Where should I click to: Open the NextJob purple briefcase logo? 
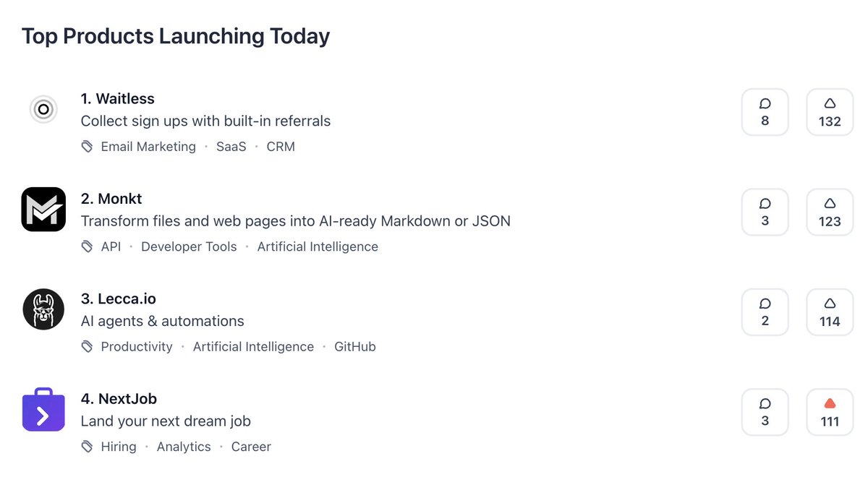click(43, 409)
